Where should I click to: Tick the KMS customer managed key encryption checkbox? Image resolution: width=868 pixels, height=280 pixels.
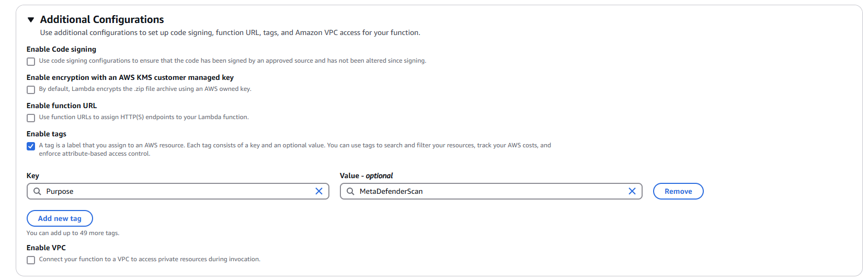(x=31, y=90)
